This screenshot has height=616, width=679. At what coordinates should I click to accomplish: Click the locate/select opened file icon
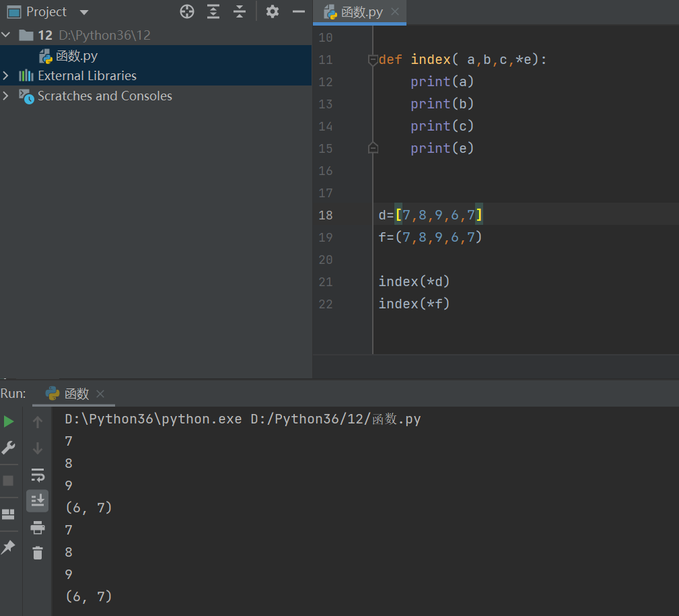click(187, 11)
